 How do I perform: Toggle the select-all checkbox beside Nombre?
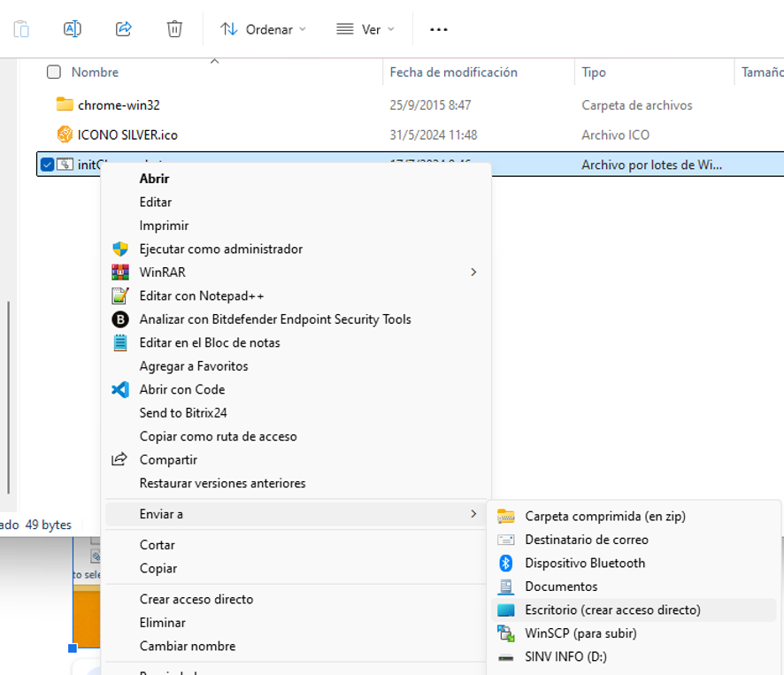(x=53, y=72)
